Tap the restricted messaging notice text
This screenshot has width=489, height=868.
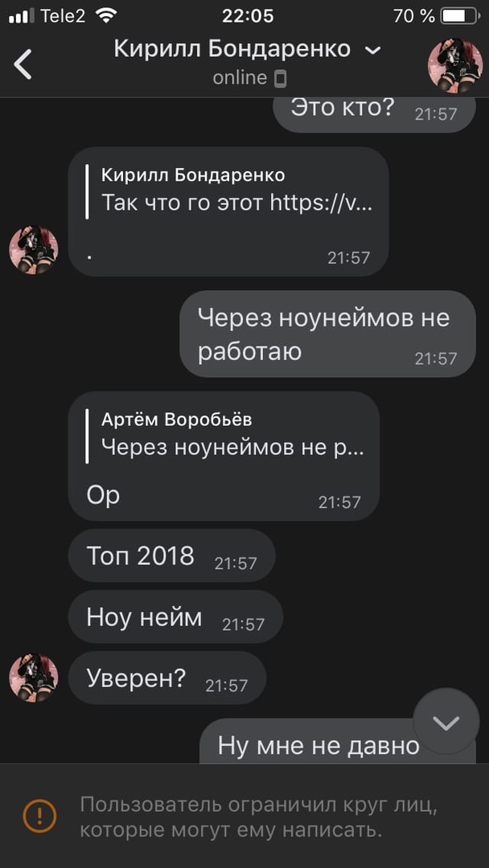[259, 817]
